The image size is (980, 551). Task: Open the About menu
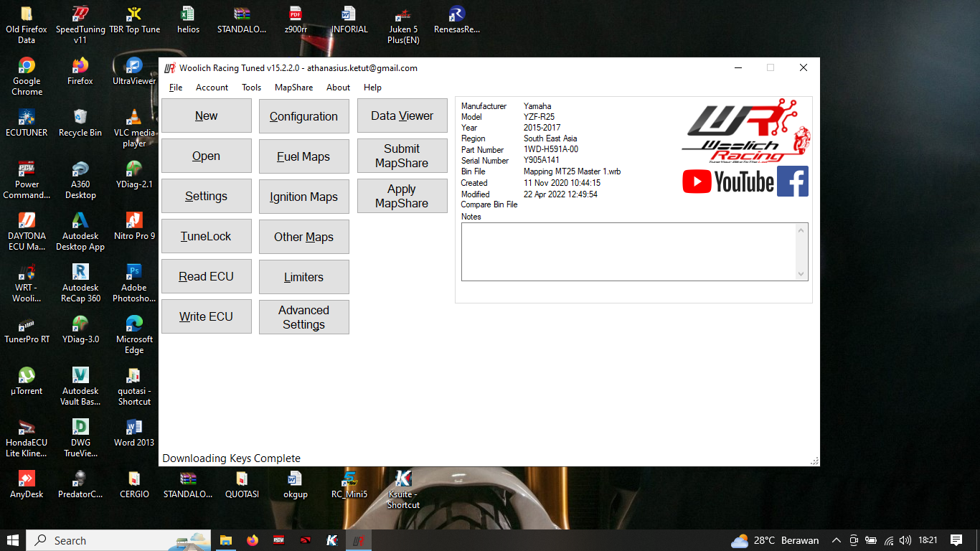point(338,88)
